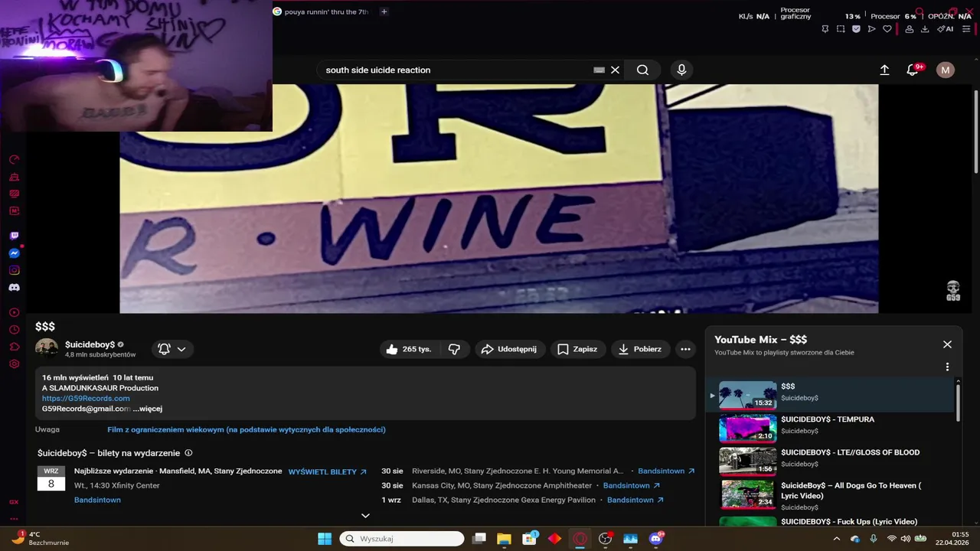Expand the events list chevron
Image resolution: width=980 pixels, height=551 pixels.
click(x=365, y=516)
